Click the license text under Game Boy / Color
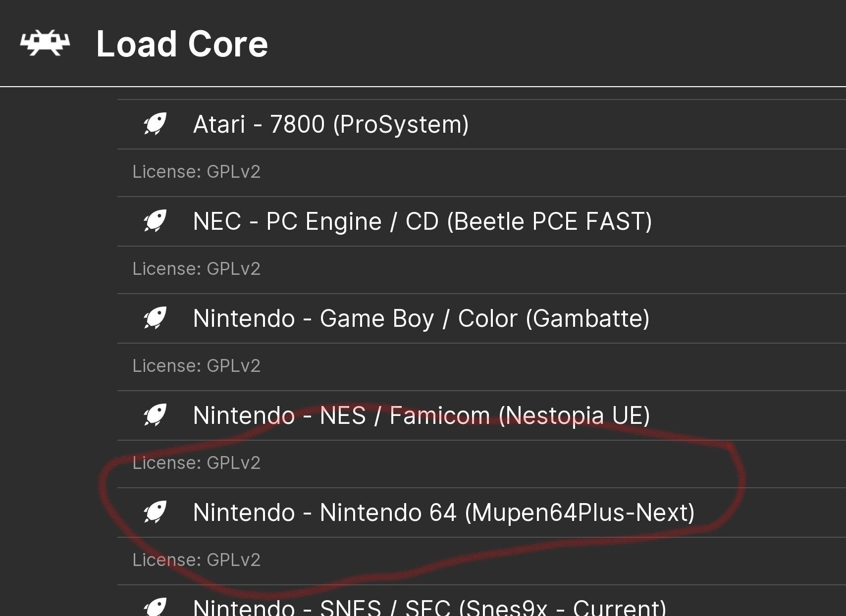This screenshot has height=616, width=846. pyautogui.click(x=196, y=366)
